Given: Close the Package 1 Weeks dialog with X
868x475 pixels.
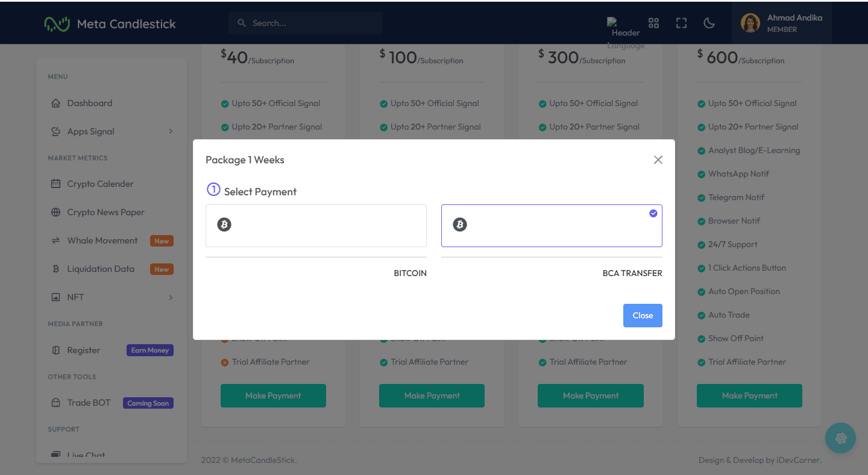Looking at the screenshot, I should point(658,160).
